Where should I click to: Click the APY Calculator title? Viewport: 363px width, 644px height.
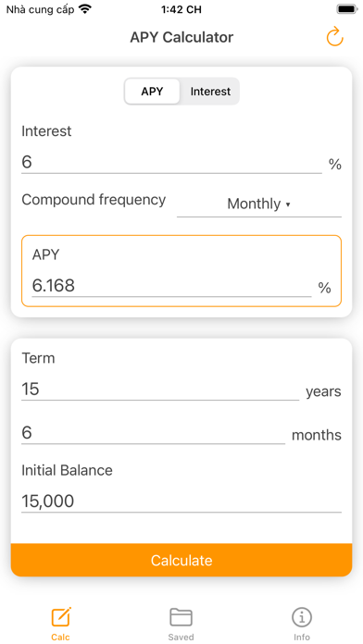(x=181, y=37)
